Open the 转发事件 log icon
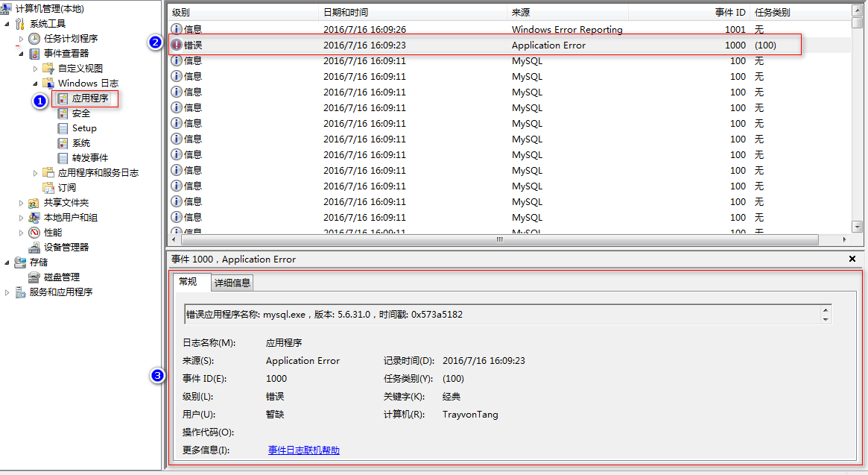This screenshot has width=868, height=475. click(63, 158)
